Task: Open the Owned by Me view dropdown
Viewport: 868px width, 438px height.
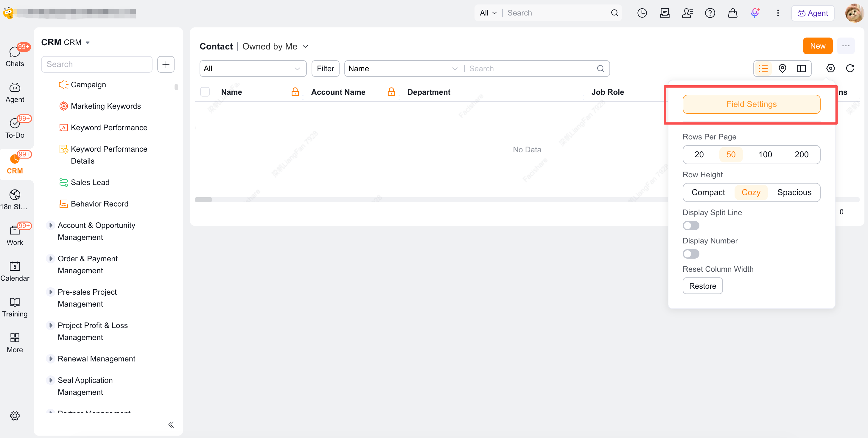Action: click(x=275, y=46)
